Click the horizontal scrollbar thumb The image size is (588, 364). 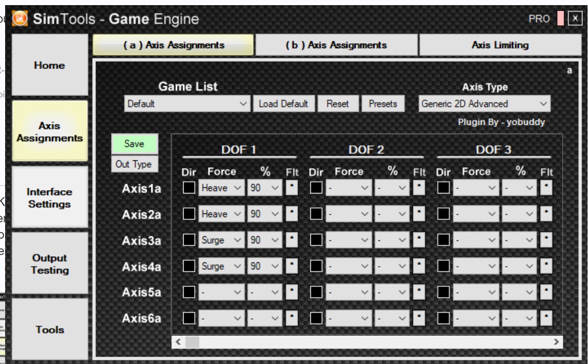click(x=192, y=342)
